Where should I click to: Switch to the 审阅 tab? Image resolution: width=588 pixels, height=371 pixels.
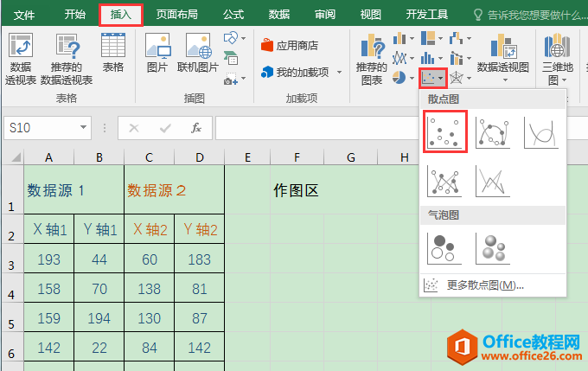(325, 15)
